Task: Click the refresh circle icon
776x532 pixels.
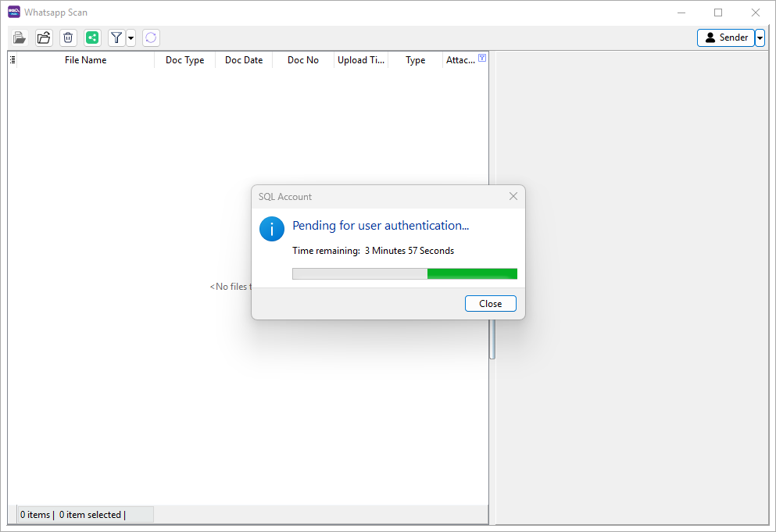Action: [x=151, y=37]
